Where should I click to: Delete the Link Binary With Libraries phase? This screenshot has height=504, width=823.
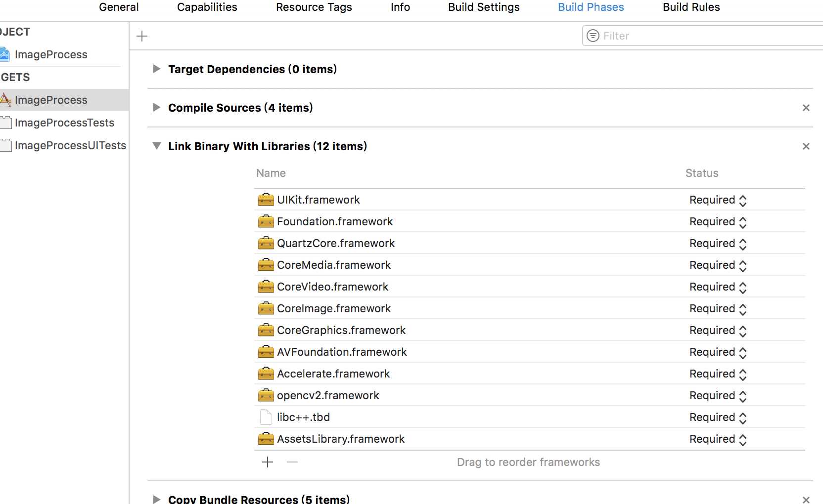806,146
